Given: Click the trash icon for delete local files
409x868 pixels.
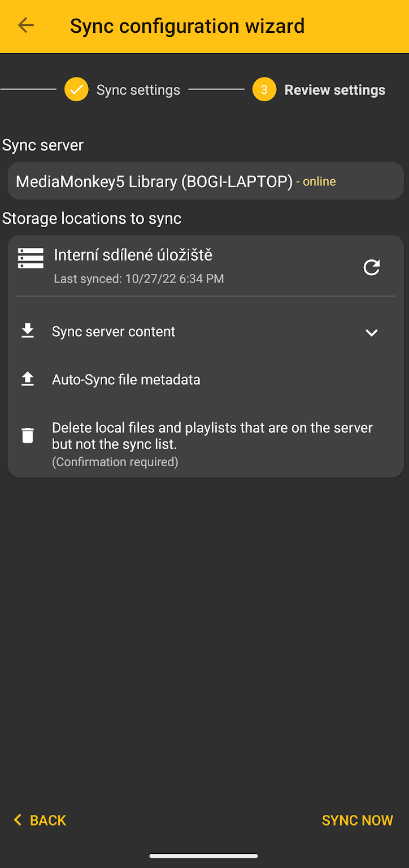Looking at the screenshot, I should tap(28, 436).
